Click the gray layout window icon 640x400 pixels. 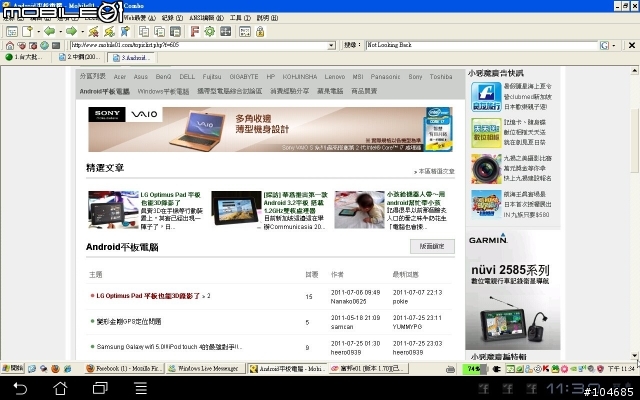click(x=175, y=31)
